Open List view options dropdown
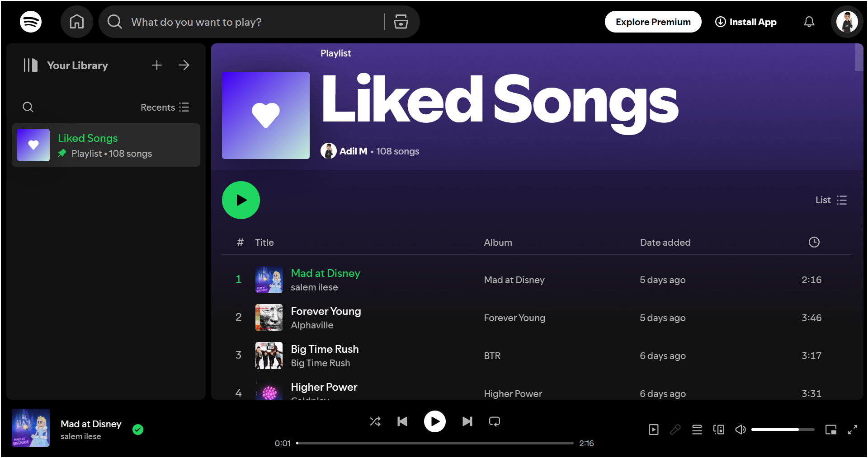Image resolution: width=868 pixels, height=458 pixels. [x=831, y=200]
